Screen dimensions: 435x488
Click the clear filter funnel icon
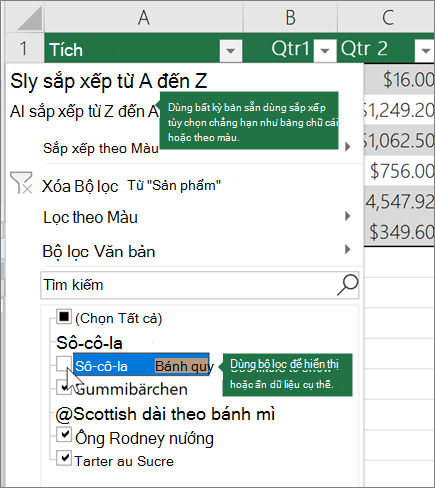pos(21,182)
